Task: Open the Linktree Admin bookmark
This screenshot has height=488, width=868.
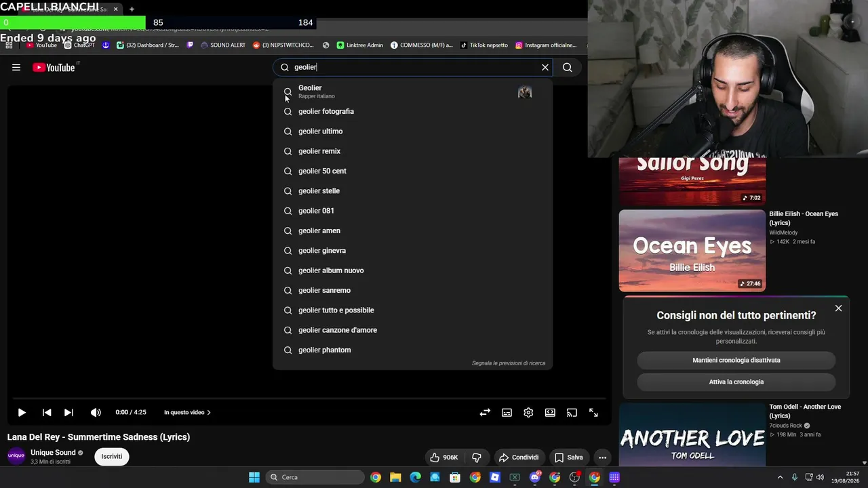Action: (360, 45)
